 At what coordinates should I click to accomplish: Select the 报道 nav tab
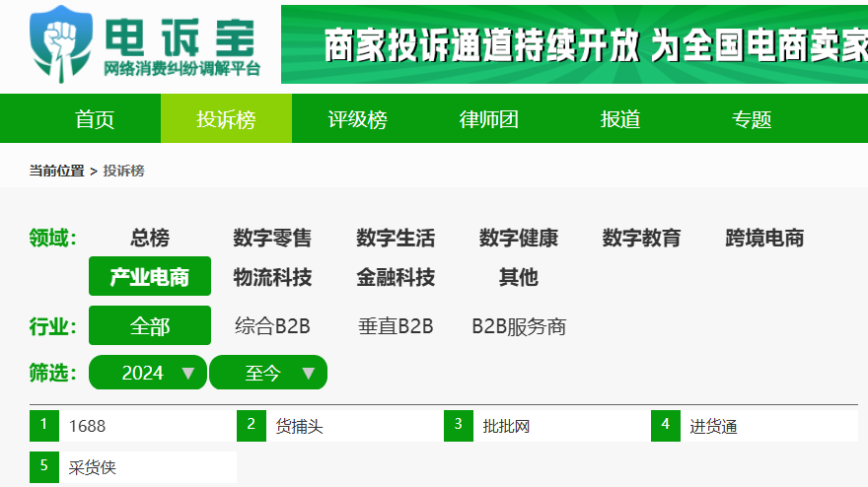click(620, 119)
